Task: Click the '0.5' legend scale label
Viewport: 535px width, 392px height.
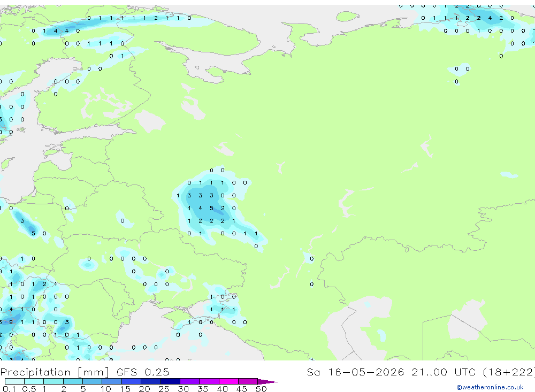Action: (x=29, y=389)
